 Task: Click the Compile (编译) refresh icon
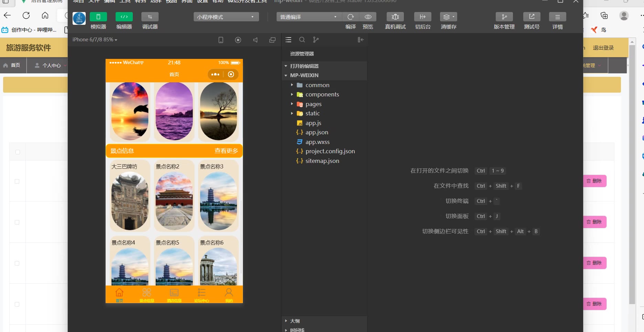point(351,17)
